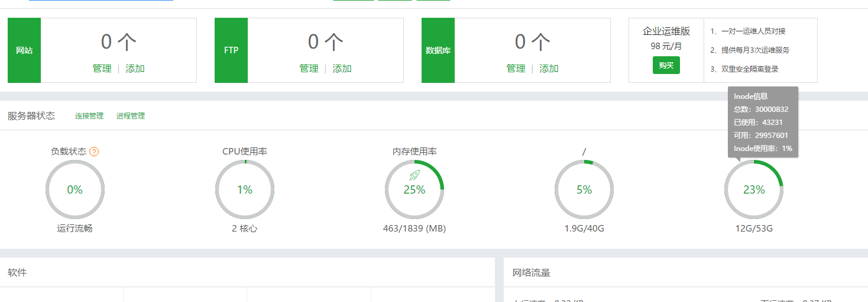Click the 网络流量 panel heading
Image resolution: width=868 pixels, height=302 pixels.
tap(532, 273)
